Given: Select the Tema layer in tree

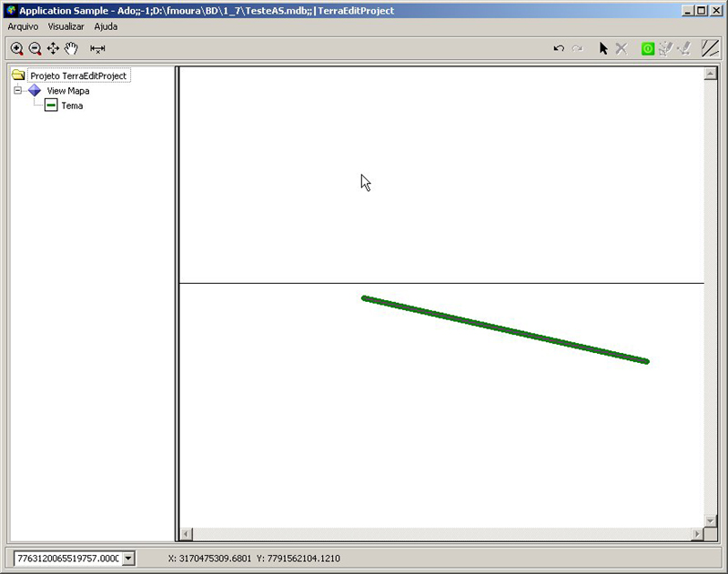Looking at the screenshot, I should point(72,106).
